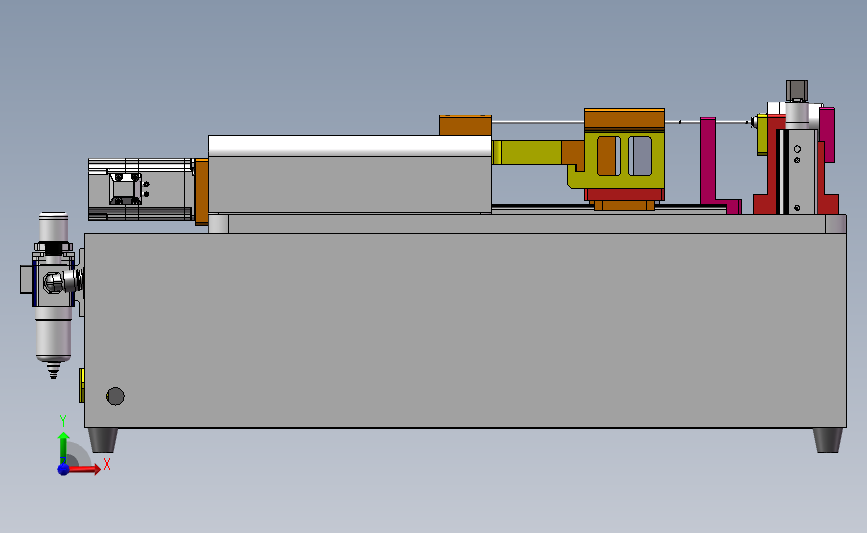
Task: Select the right rubber foot under the cabinet
Action: [828, 440]
